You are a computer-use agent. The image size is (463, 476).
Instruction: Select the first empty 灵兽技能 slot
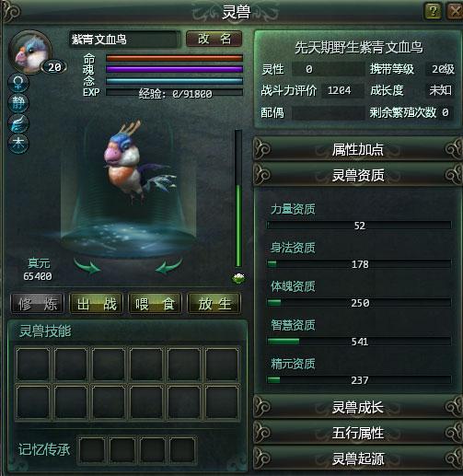(33, 365)
